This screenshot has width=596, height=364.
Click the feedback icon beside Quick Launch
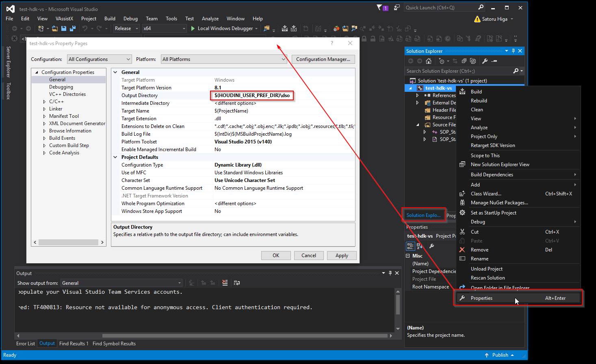397,7
